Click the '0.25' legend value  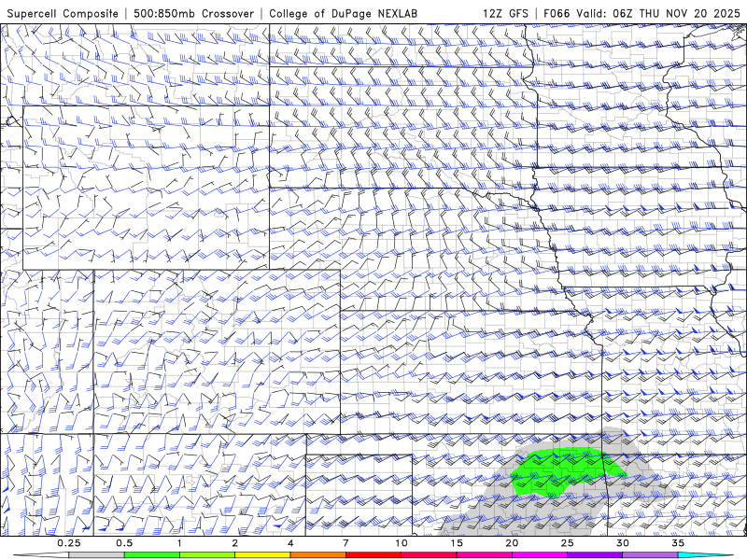[x=69, y=543]
